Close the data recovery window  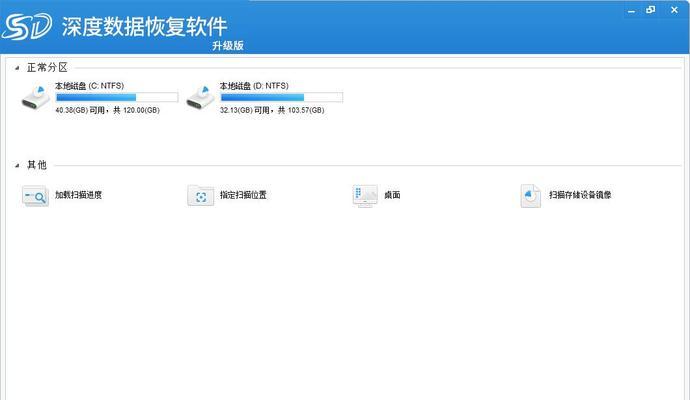pyautogui.click(x=674, y=10)
